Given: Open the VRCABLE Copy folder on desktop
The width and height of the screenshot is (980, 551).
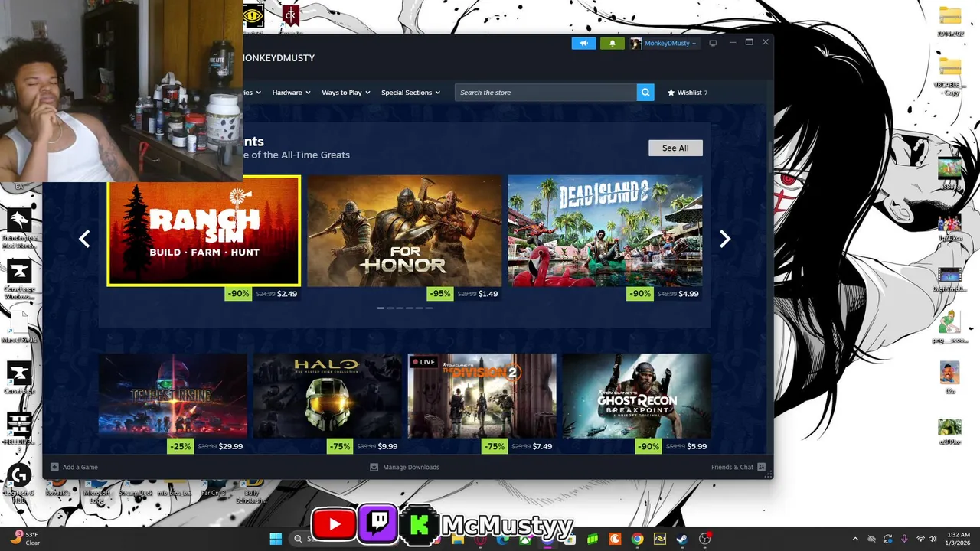Looking at the screenshot, I should coord(950,77).
